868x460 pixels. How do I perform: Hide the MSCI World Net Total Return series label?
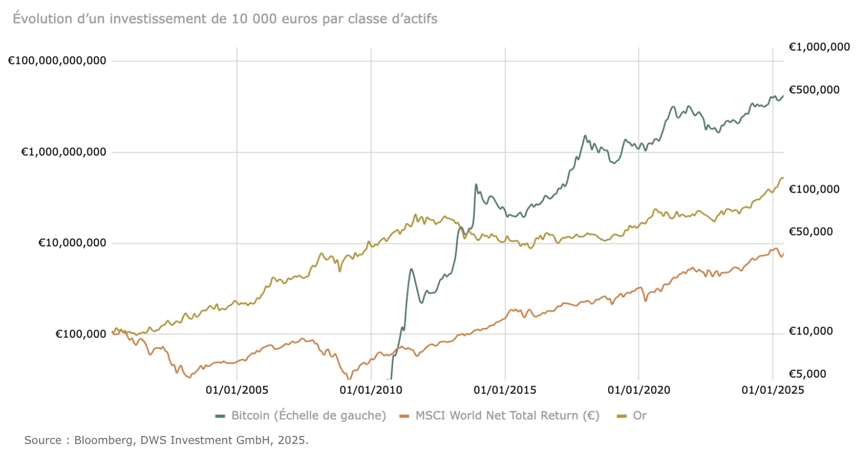click(507, 416)
